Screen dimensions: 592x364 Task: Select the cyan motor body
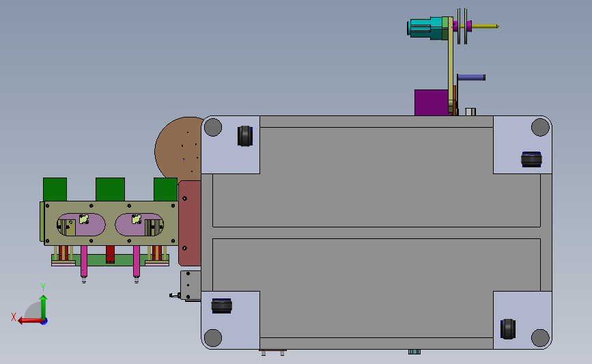[x=426, y=28]
